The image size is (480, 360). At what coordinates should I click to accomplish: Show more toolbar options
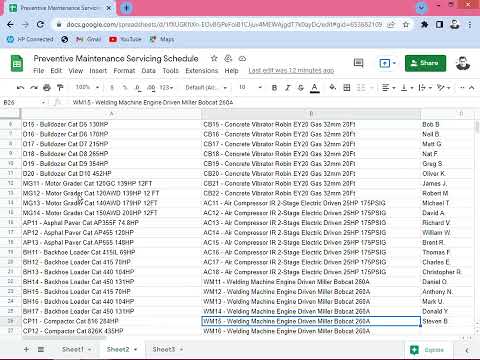[462, 88]
